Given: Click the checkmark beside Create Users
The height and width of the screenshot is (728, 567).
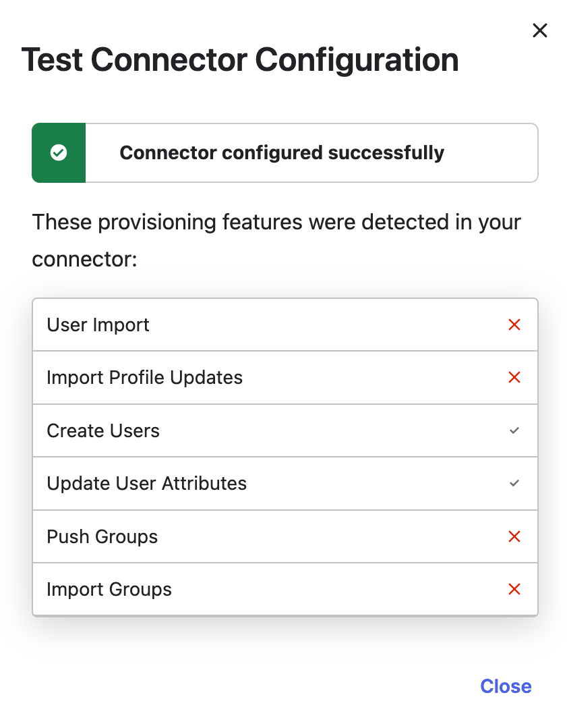Looking at the screenshot, I should (x=514, y=430).
